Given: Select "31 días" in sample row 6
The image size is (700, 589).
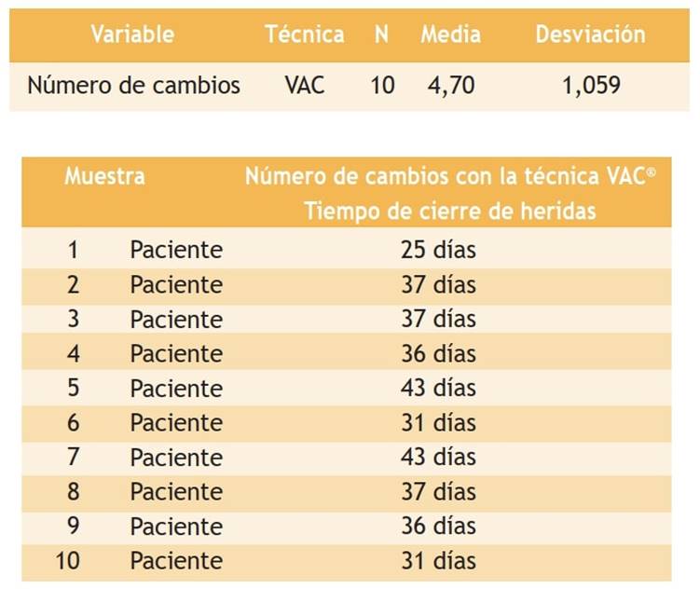Looking at the screenshot, I should tap(438, 423).
